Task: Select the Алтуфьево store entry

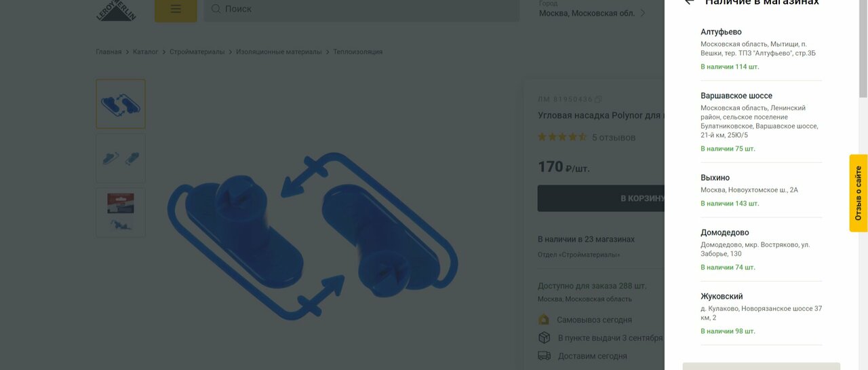Action: point(761,49)
